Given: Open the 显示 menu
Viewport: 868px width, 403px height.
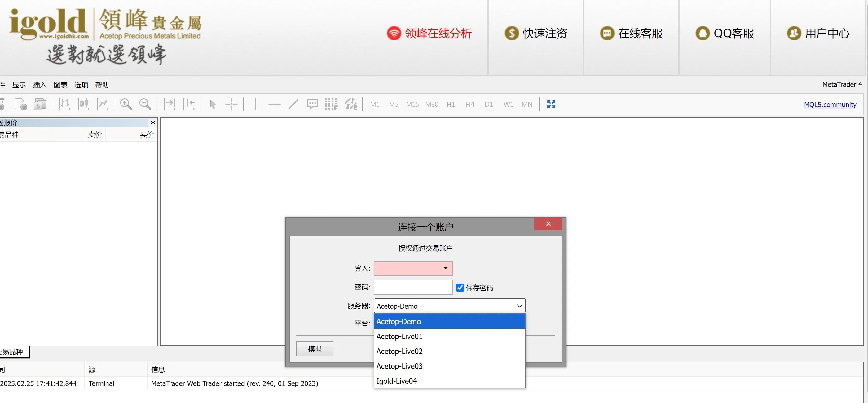Looking at the screenshot, I should tap(19, 85).
